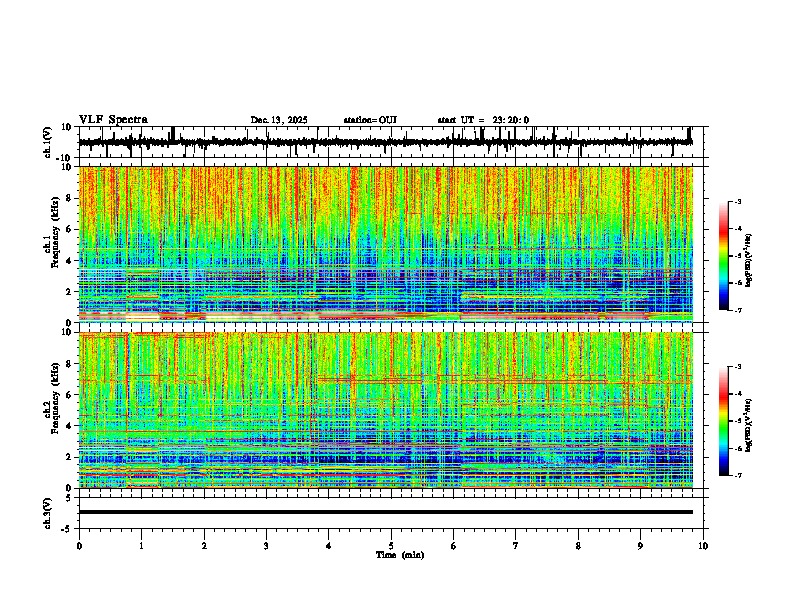
Task: Click the "start UT = 23:20:0" text
Action: click(x=483, y=120)
